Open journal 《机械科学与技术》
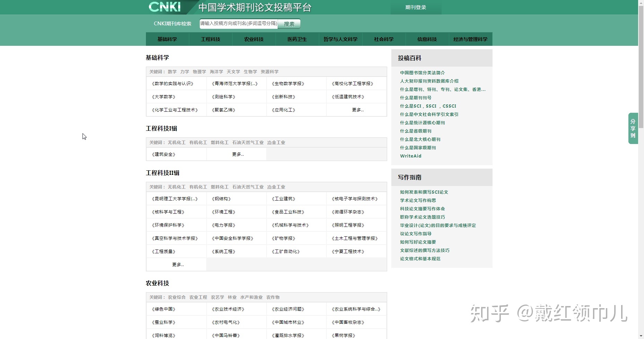 coord(290,225)
